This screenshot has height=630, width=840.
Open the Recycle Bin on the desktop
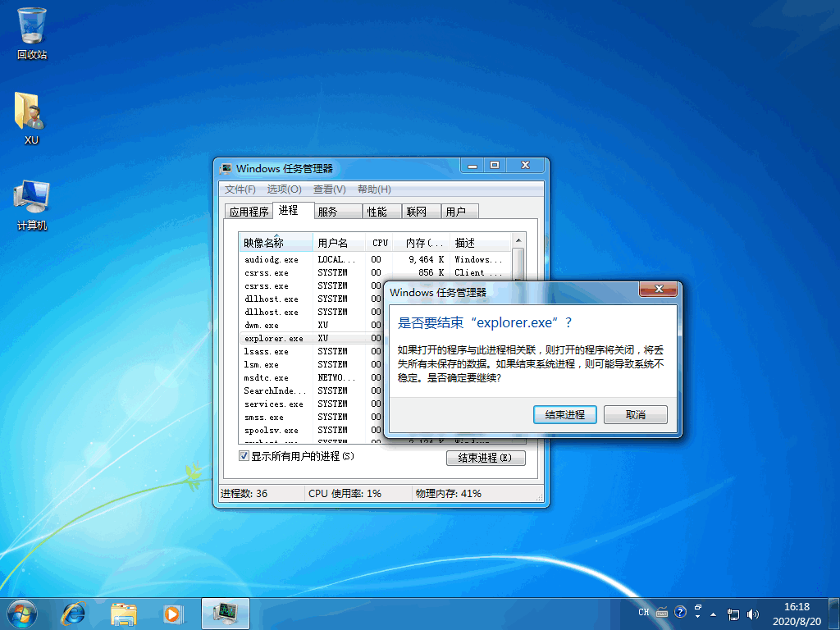pos(30,26)
